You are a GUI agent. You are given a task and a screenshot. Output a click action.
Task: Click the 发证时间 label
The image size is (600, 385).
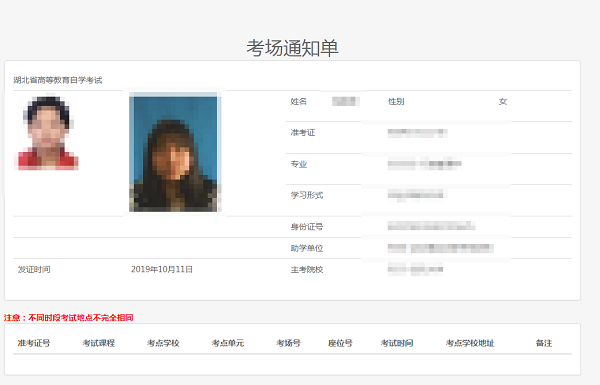34,269
